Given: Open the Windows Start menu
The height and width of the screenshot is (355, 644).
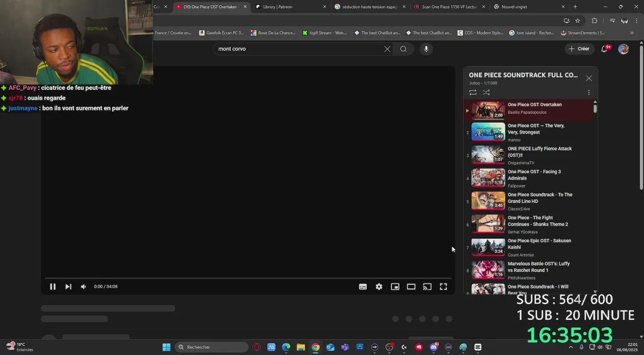Looking at the screenshot, I should coord(167,347).
